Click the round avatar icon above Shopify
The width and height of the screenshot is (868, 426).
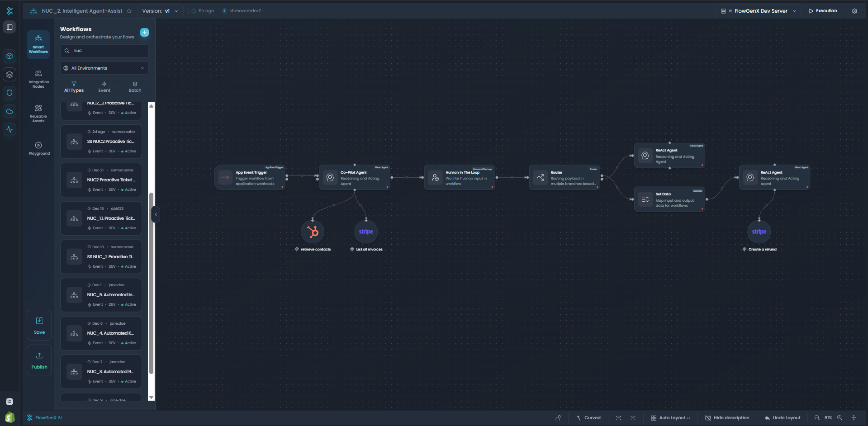tap(9, 402)
